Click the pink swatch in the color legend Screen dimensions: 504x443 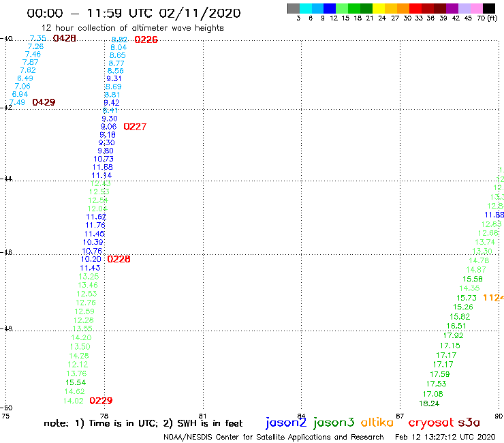[477, 8]
